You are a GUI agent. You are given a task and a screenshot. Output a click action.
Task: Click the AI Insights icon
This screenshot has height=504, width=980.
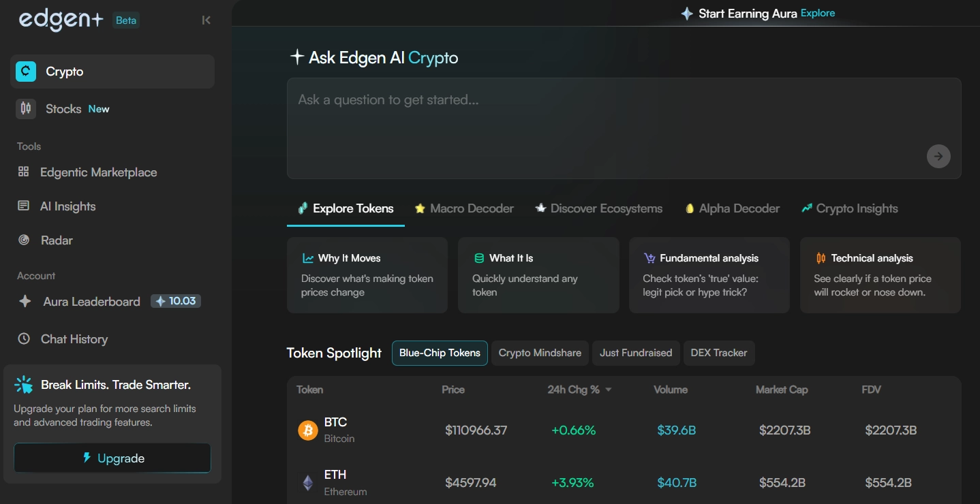[x=23, y=206]
